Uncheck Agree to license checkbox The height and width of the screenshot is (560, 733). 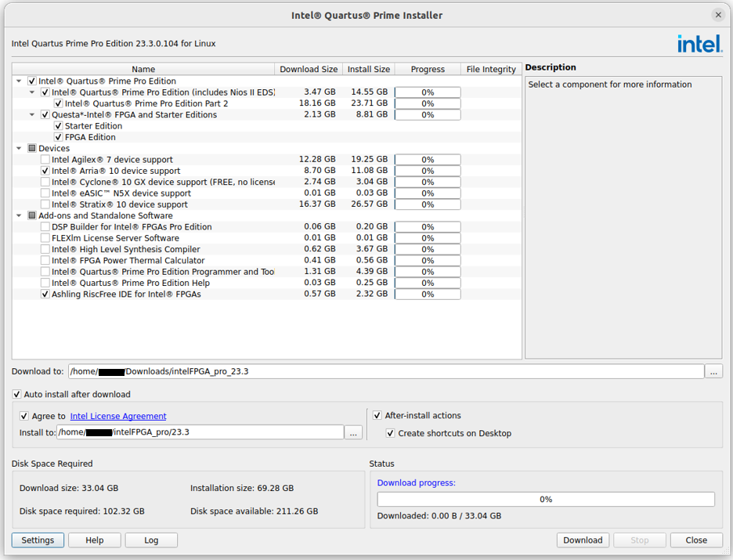23,416
